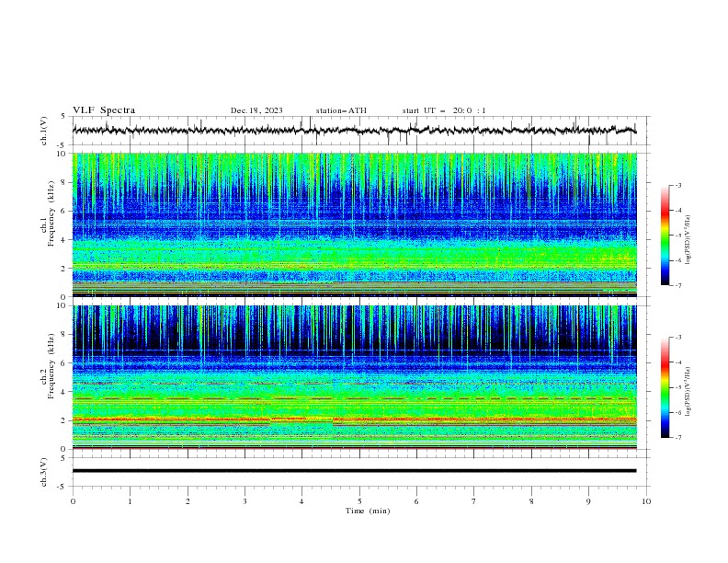Click the red 2 kHz line in ch.2 spectrogram
This screenshot has height=563, width=728.
pos(354,419)
